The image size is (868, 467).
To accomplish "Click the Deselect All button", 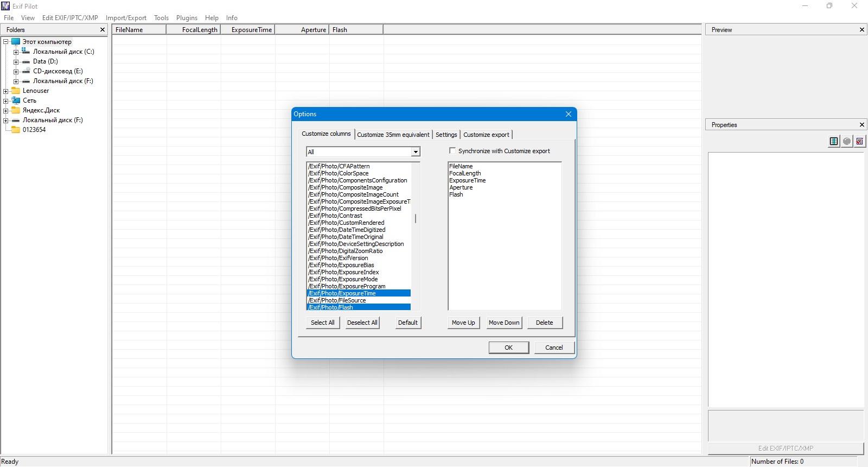I will pyautogui.click(x=362, y=323).
